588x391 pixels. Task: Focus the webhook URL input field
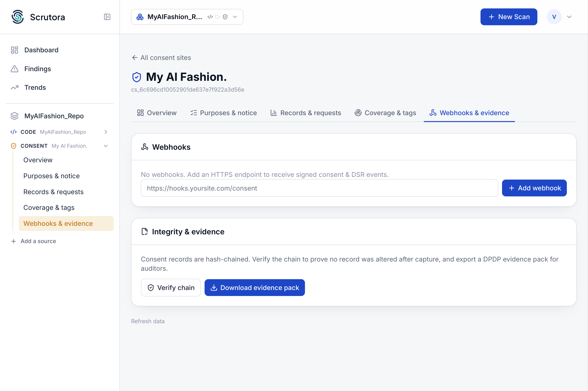(x=319, y=188)
